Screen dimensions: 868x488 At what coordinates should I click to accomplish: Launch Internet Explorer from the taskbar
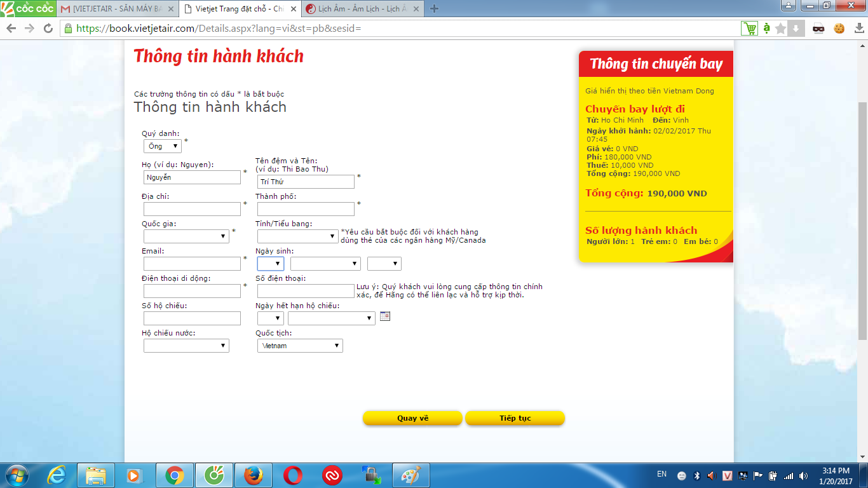57,475
